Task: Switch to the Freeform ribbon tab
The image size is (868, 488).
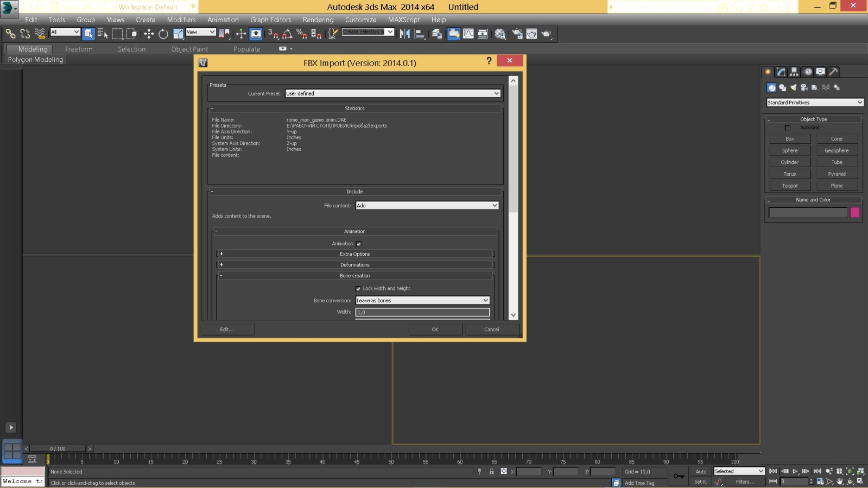Action: [79, 49]
